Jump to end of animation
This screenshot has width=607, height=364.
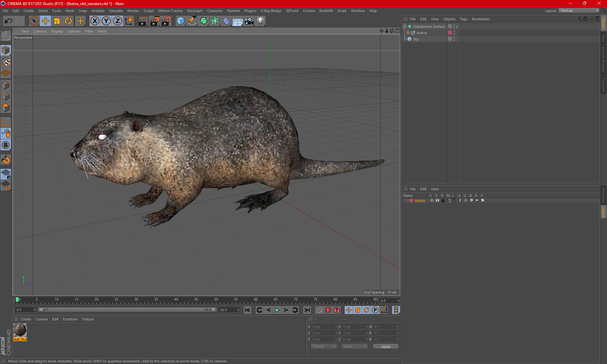click(307, 310)
